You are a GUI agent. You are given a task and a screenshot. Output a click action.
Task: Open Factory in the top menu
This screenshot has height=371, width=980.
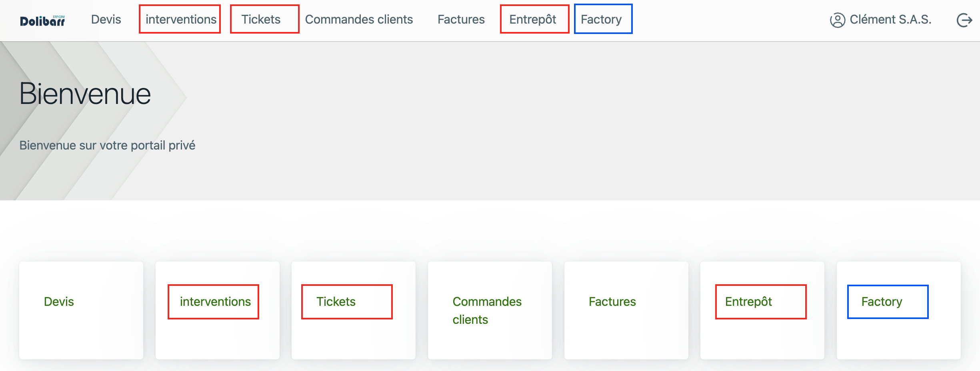601,20
